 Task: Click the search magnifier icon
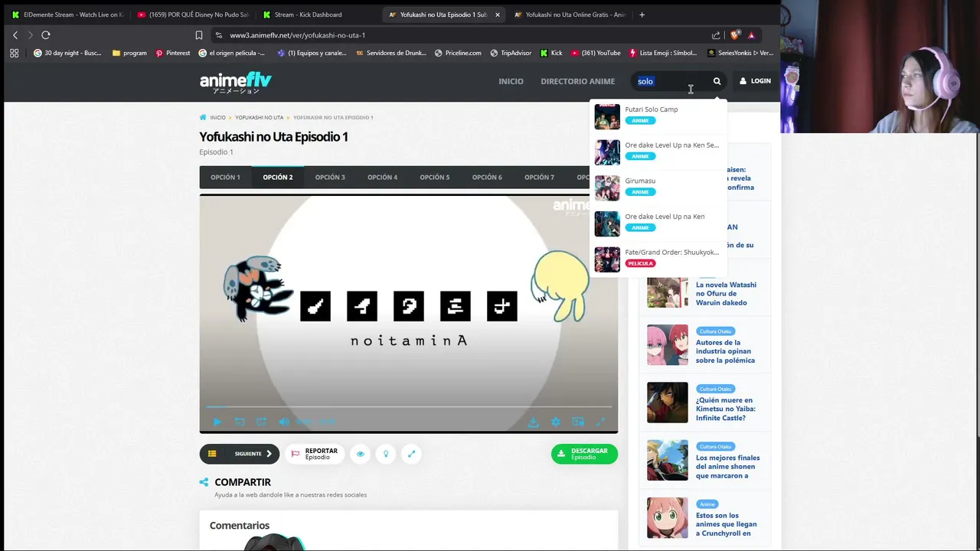[717, 81]
